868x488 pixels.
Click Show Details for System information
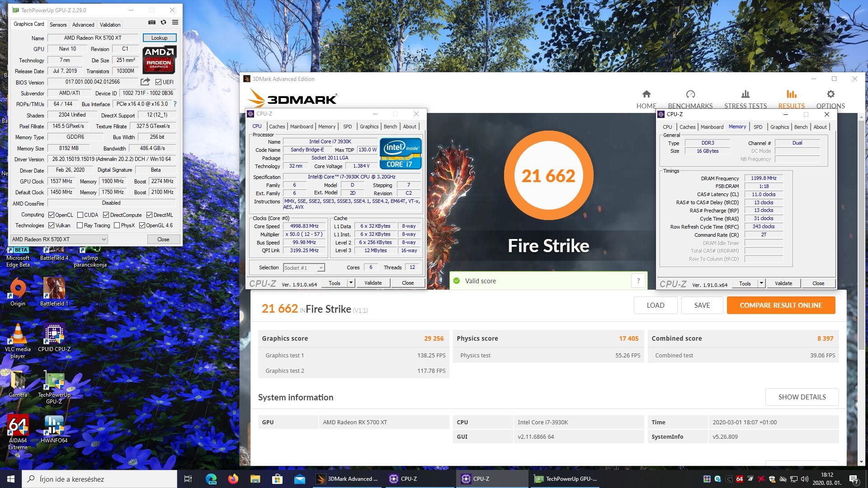click(802, 397)
